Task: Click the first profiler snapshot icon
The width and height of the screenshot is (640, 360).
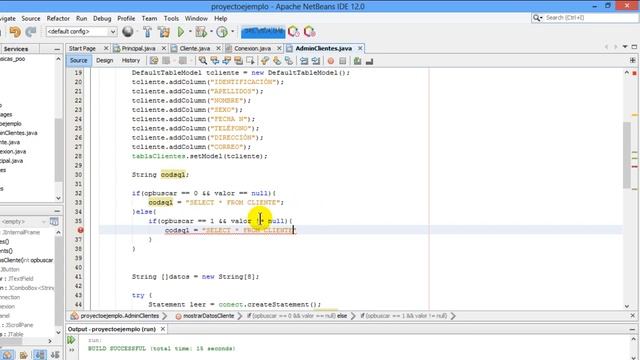Action: coord(293,32)
